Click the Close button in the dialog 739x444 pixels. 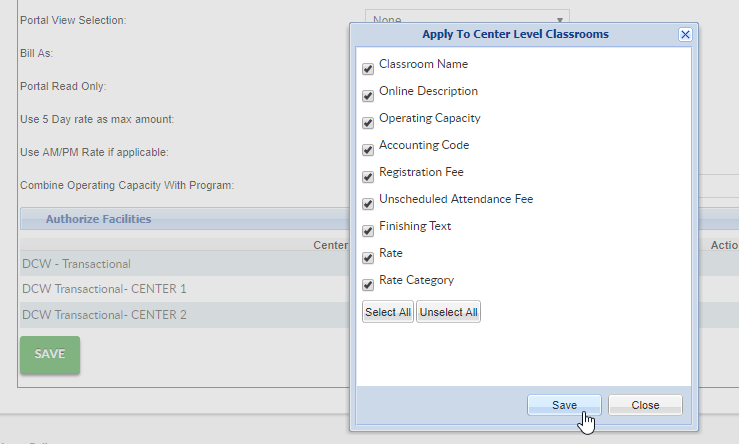pyautogui.click(x=645, y=405)
